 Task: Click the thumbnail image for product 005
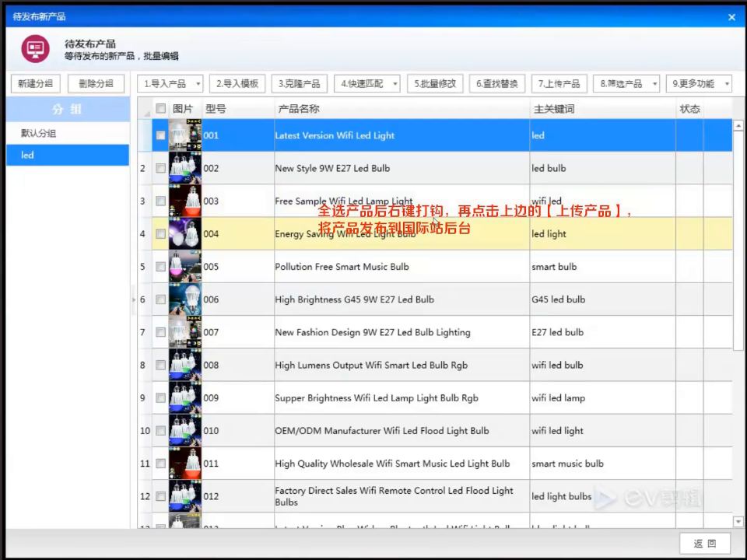(x=185, y=267)
